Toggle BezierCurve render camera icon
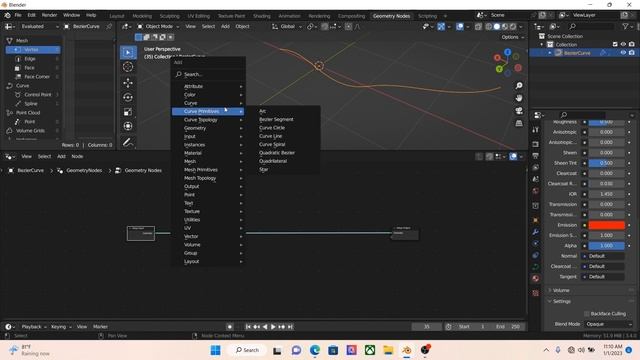 tap(632, 53)
